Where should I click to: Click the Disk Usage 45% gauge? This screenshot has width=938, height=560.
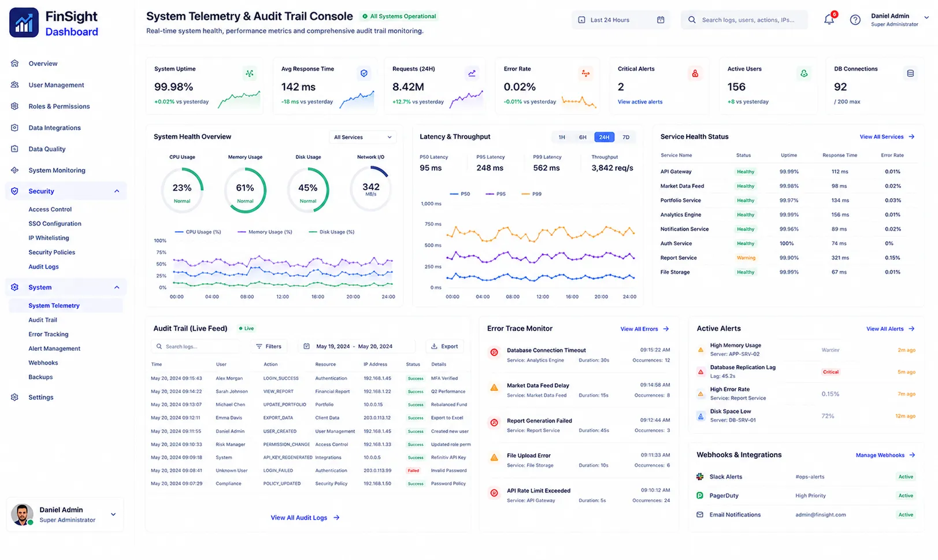308,190
